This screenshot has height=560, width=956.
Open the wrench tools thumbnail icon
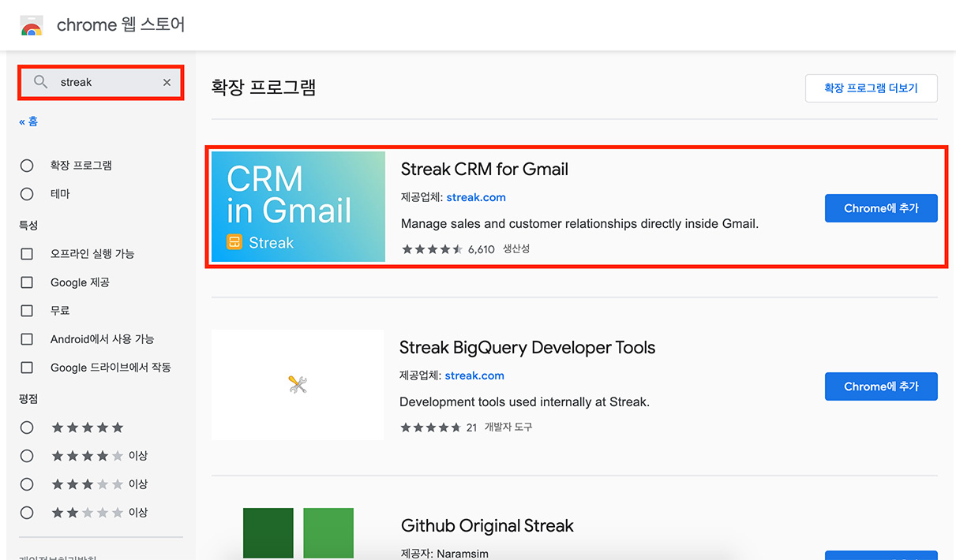coord(298,385)
